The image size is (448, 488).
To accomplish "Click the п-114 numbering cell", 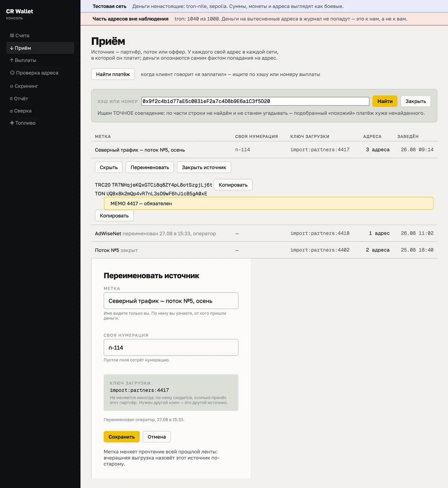I will (x=243, y=150).
